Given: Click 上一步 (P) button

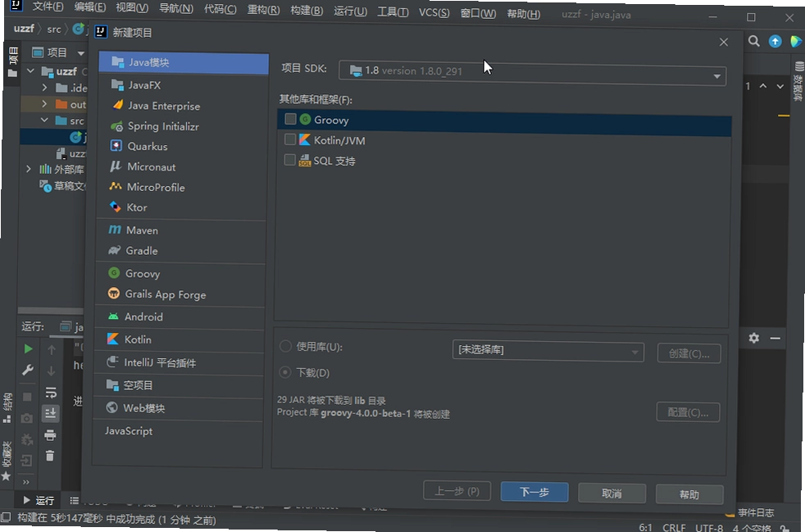Looking at the screenshot, I should click(x=457, y=491).
